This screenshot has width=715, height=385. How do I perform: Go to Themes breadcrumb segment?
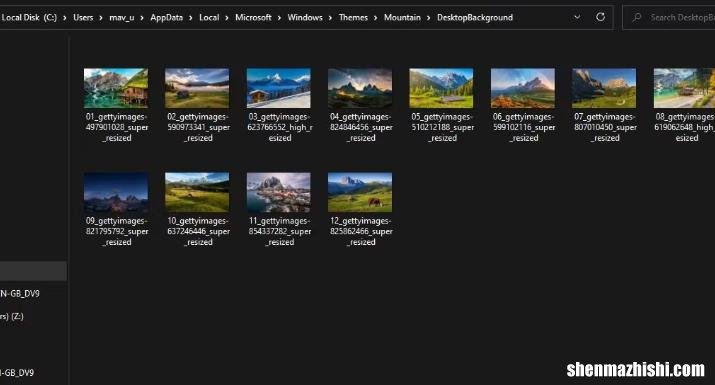[353, 17]
